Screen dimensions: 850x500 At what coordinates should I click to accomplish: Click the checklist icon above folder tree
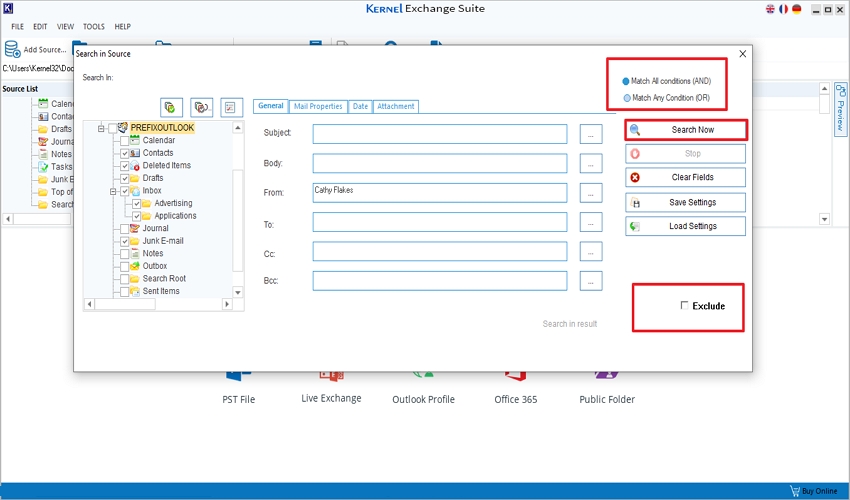click(231, 107)
